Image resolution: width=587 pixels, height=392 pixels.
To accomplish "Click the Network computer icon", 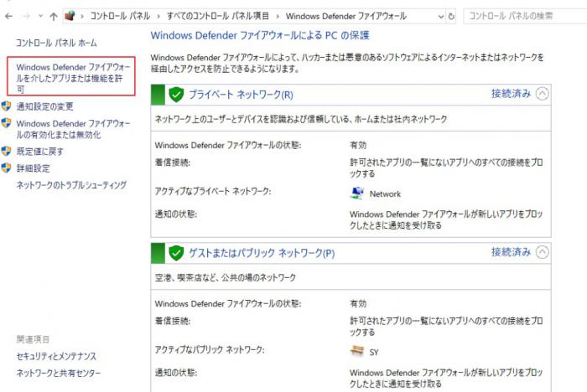I will coord(357,193).
